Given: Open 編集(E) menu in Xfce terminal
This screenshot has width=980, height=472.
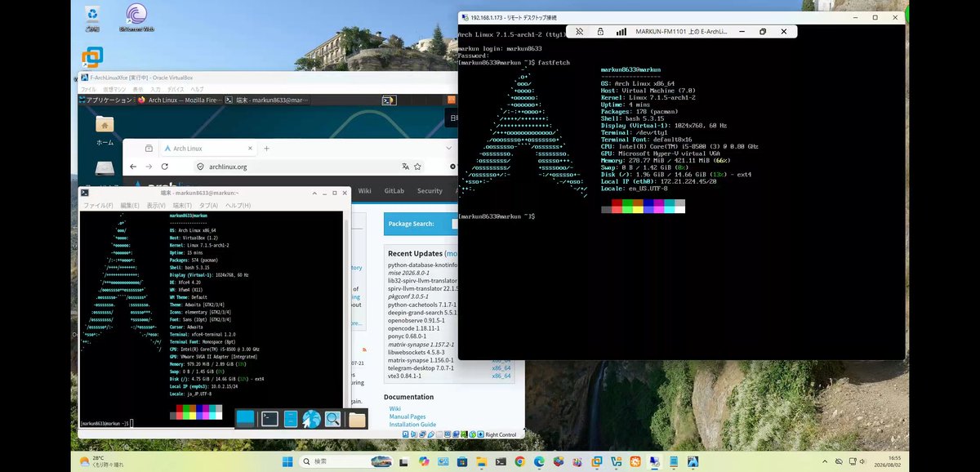Looking at the screenshot, I should point(130,205).
